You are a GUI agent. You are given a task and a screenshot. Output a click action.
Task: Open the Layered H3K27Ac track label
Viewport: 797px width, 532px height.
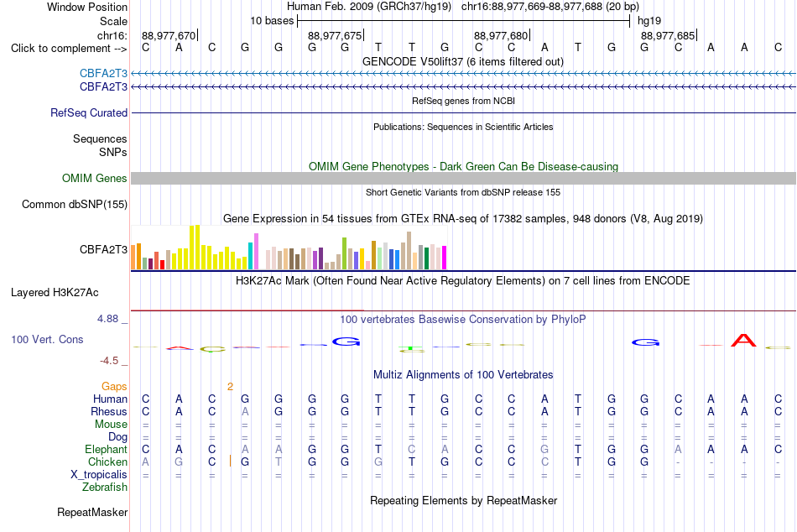tap(55, 293)
